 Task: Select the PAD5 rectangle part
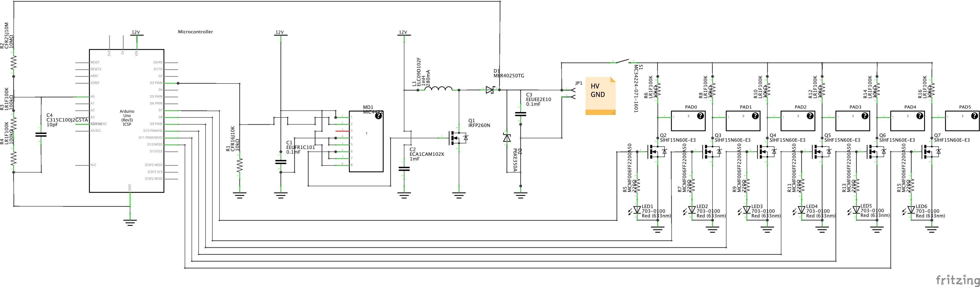[x=962, y=121]
